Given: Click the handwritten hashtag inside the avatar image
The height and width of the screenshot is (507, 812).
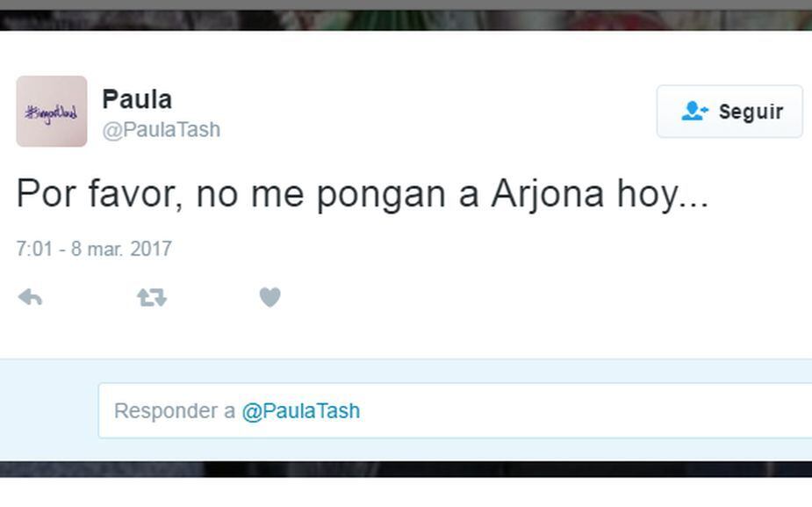Looking at the screenshot, I should point(51,113).
